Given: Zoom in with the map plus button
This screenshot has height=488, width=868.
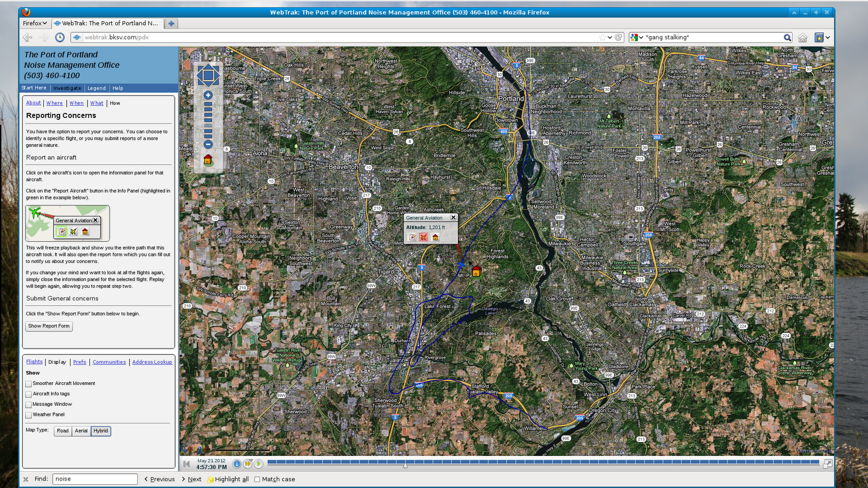Looking at the screenshot, I should (208, 95).
